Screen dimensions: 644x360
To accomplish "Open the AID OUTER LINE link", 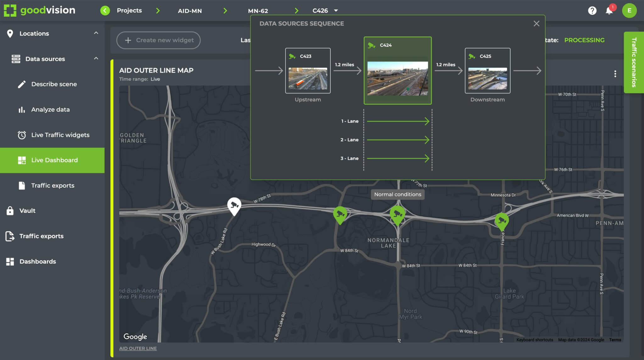I will (x=138, y=348).
